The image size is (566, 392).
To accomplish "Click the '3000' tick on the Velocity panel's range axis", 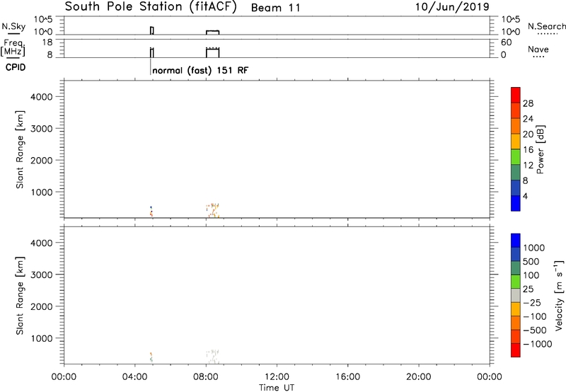I will click(41, 275).
